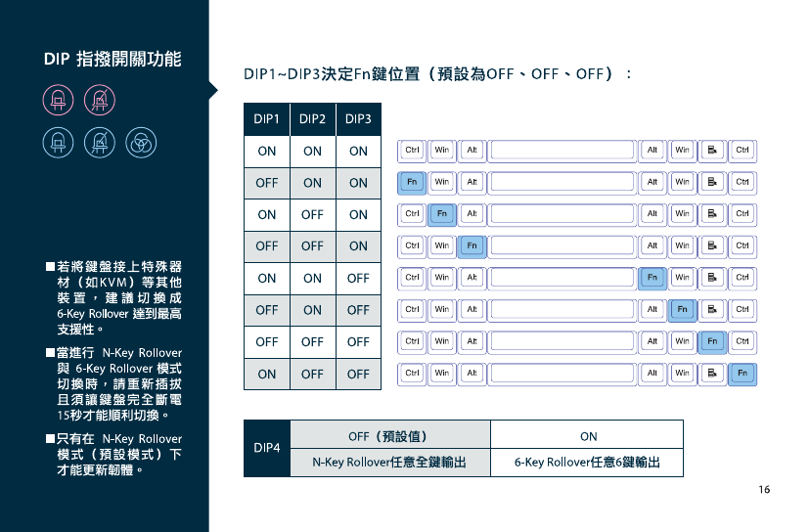
Task: Click right Alt key in the ON OFF ON row
Action: point(652,214)
